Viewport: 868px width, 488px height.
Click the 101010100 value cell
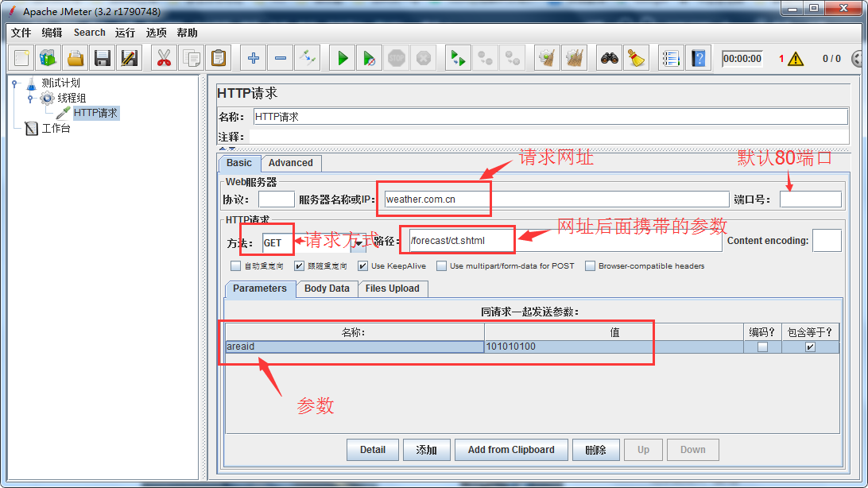pyautogui.click(x=614, y=347)
